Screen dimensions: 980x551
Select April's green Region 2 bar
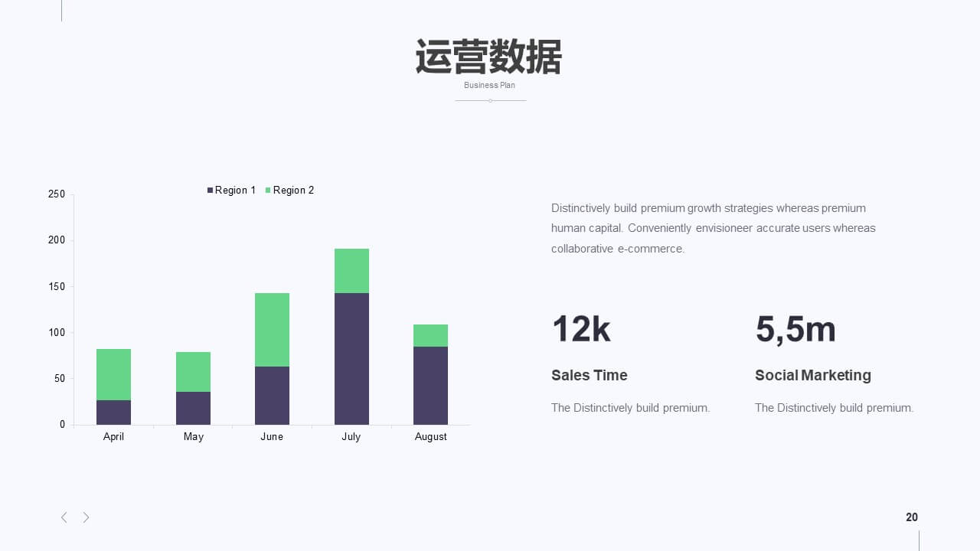click(x=113, y=374)
